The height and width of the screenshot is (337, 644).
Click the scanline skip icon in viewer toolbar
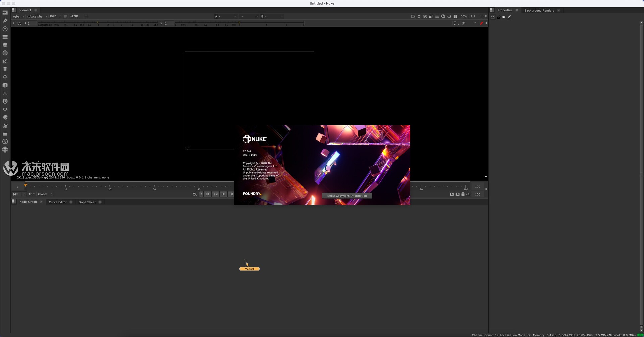pyautogui.click(x=437, y=16)
